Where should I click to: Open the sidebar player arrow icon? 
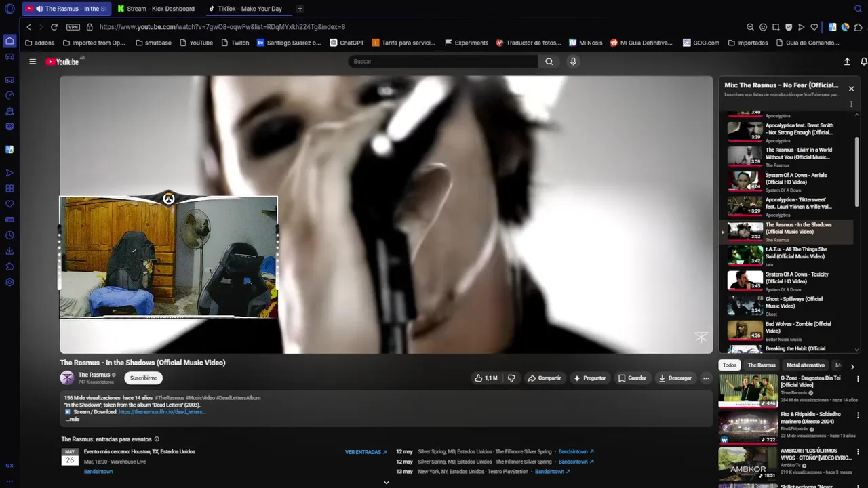coord(9,173)
